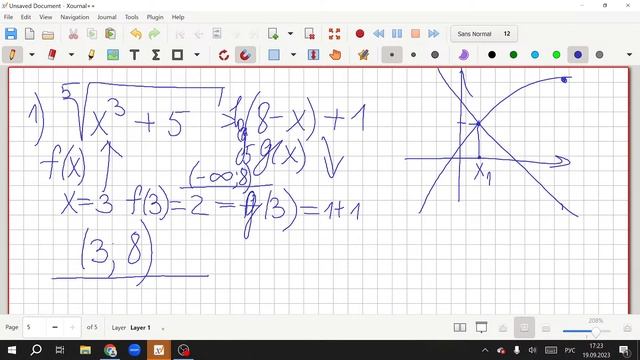Screen dimensions: 640x360
Task: Toggle fullscreen mode icon
Action: (334, 34)
